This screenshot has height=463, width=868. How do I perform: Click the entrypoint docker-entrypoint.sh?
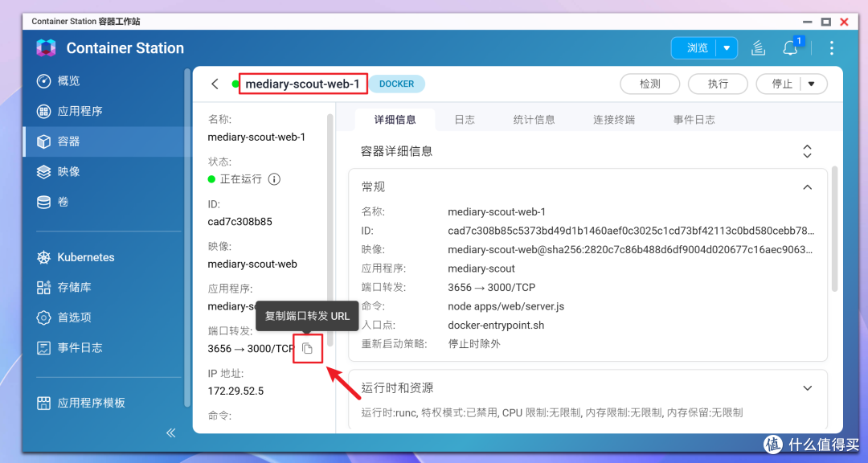click(x=496, y=325)
